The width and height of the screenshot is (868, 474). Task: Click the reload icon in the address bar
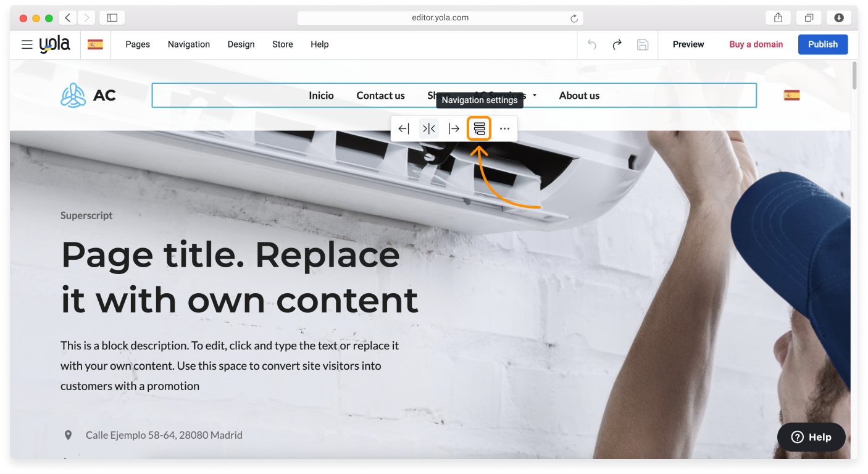[575, 18]
